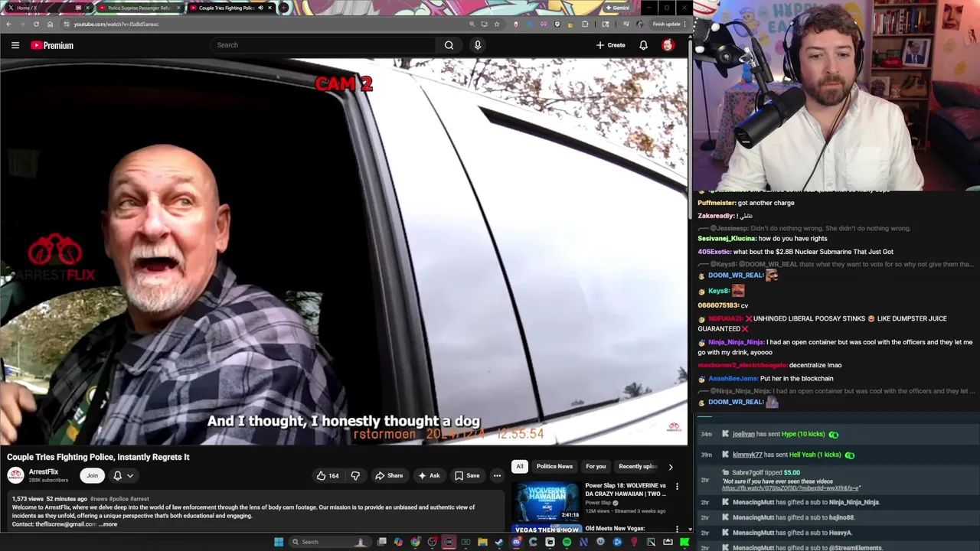Viewport: 980px width, 551px height.
Task: Open the Chrome extensions puzzle icon
Action: point(585,24)
